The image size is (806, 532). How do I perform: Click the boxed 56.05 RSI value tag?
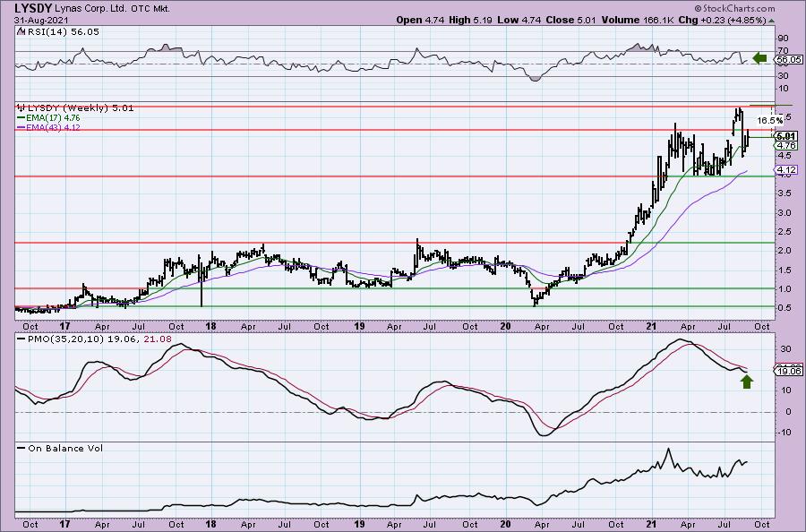pyautogui.click(x=788, y=60)
